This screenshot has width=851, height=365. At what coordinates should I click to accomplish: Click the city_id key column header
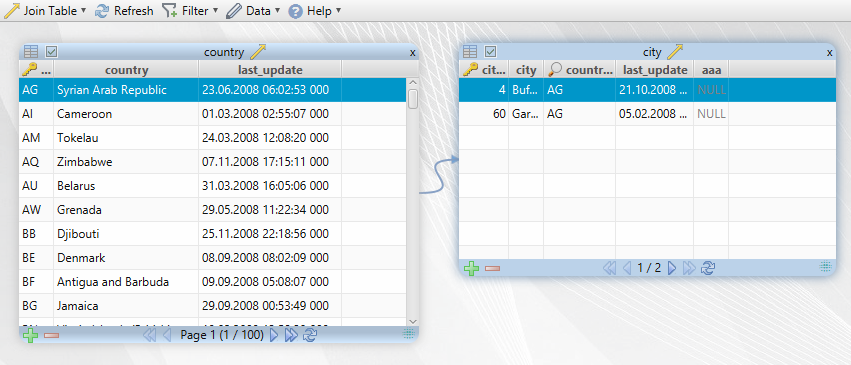click(484, 69)
